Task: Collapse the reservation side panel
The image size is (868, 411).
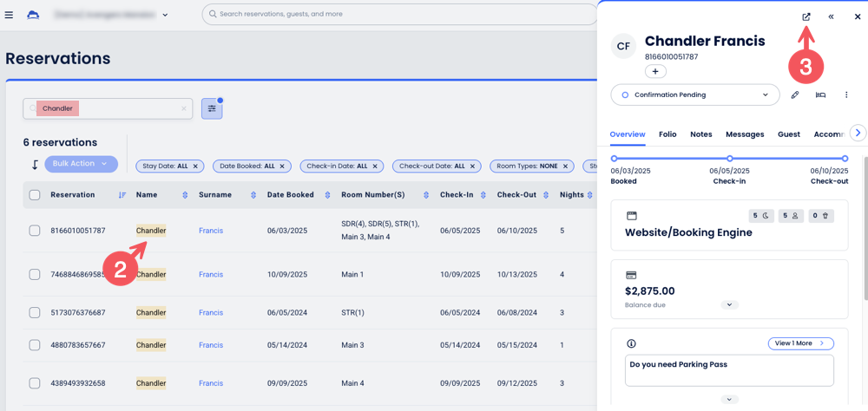Action: click(831, 16)
